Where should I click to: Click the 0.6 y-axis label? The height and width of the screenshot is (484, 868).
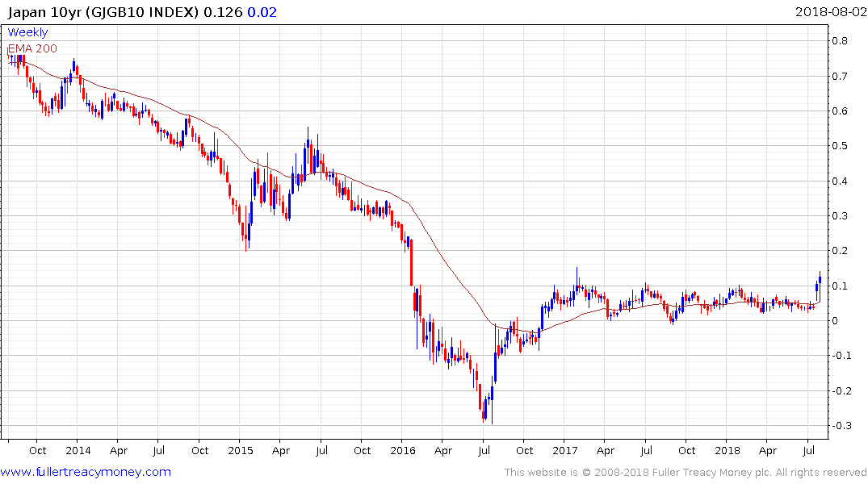[840, 111]
